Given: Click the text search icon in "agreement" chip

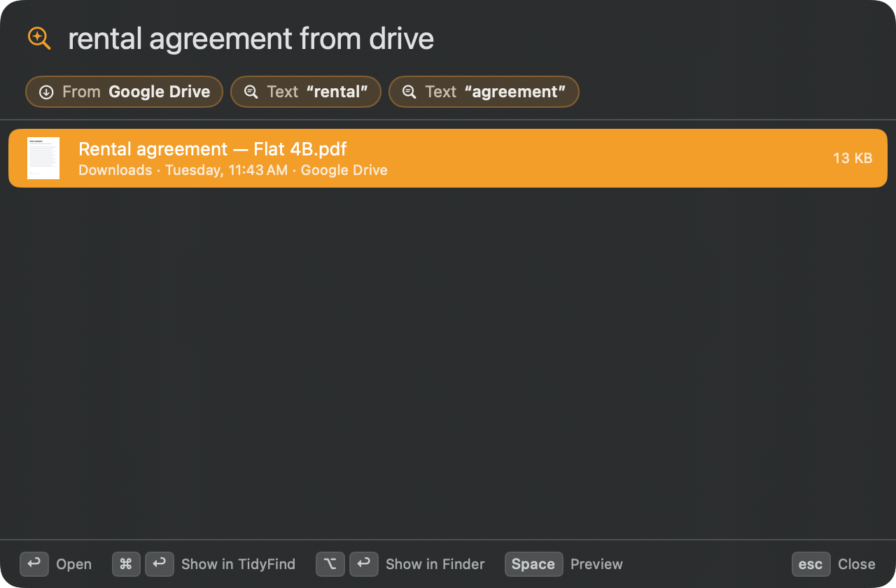Looking at the screenshot, I should [409, 92].
